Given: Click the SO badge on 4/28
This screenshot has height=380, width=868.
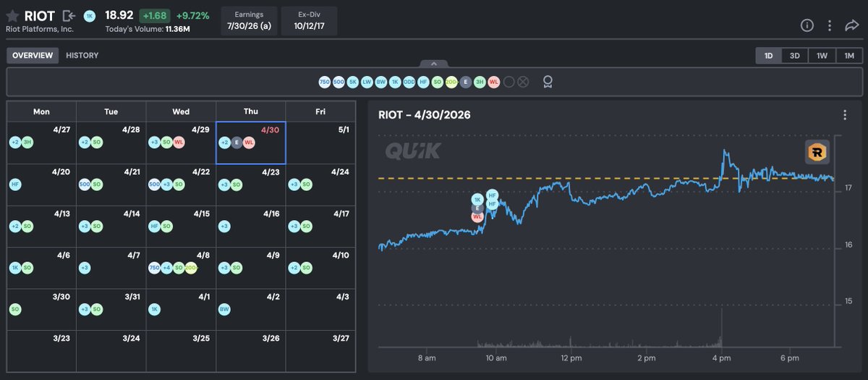Looking at the screenshot, I should pyautogui.click(x=97, y=143).
